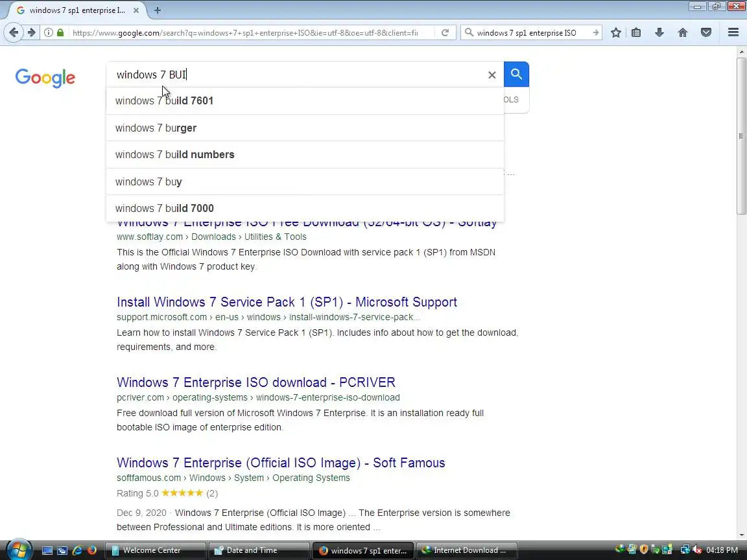Click the scrollbar down arrow

pos(741,535)
